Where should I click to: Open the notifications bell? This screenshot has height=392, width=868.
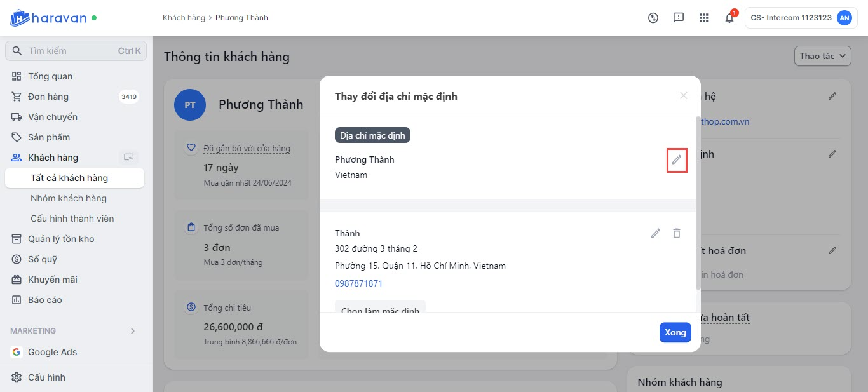pos(729,18)
